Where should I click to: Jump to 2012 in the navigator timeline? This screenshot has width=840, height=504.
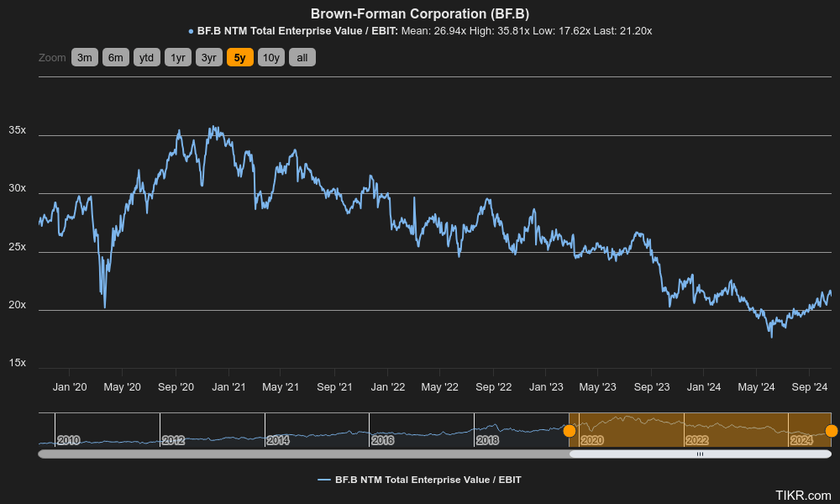[x=173, y=440]
